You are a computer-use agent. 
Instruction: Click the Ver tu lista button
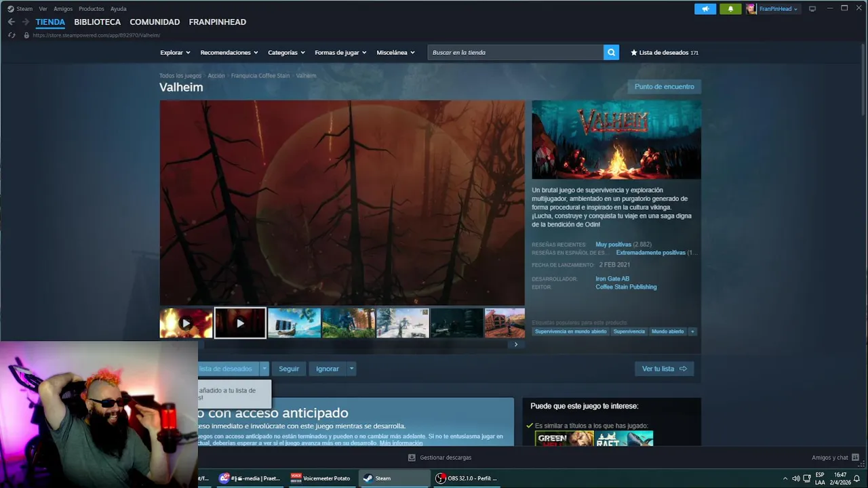pyautogui.click(x=665, y=369)
